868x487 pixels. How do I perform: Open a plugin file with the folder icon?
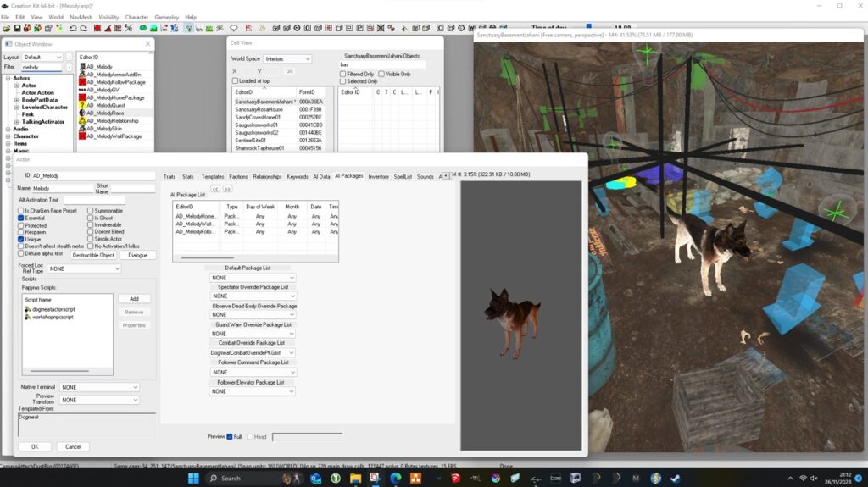pyautogui.click(x=7, y=28)
